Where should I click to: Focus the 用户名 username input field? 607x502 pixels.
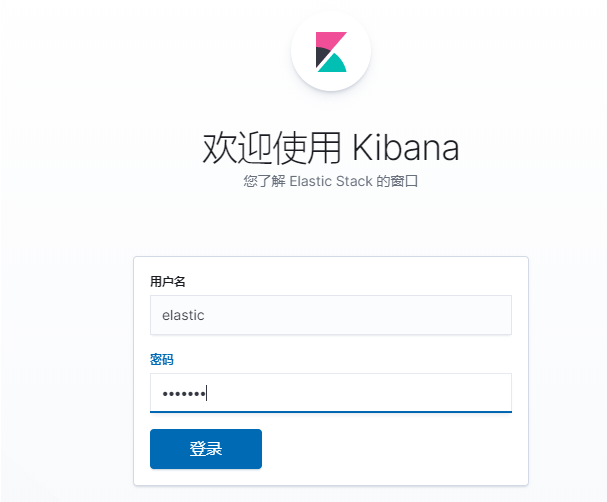[330, 315]
